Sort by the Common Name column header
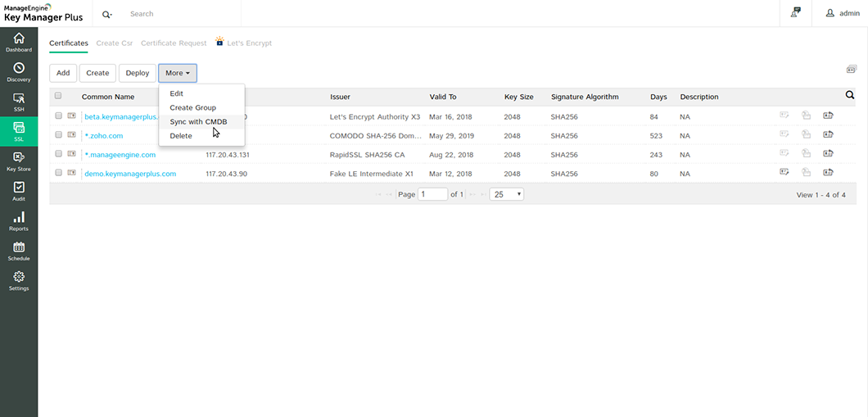Viewport: 868px width, 417px height. click(108, 97)
